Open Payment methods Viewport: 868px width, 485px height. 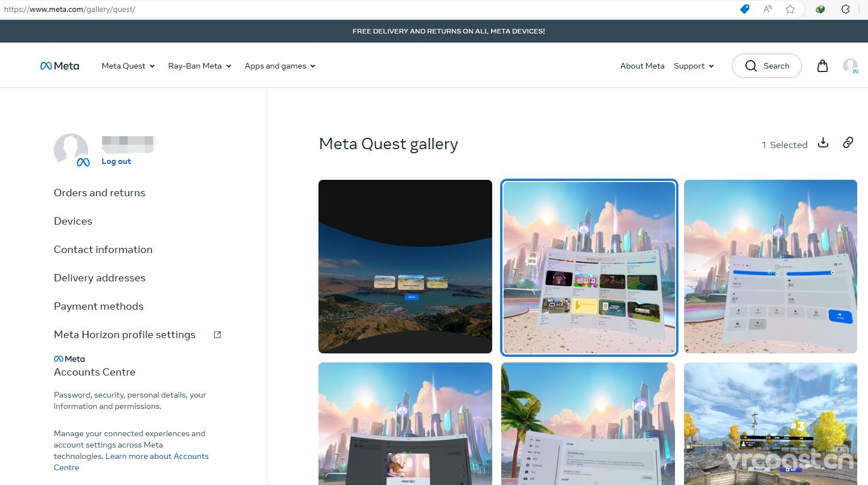[x=99, y=306]
